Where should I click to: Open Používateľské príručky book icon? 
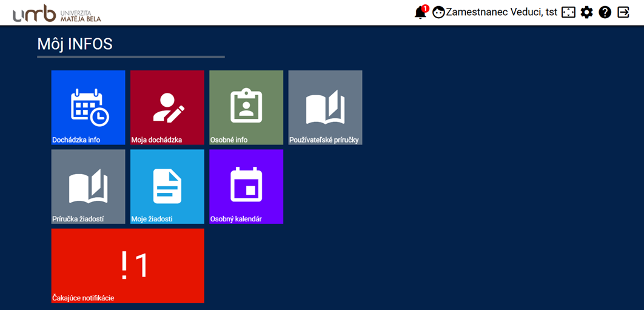coord(326,107)
